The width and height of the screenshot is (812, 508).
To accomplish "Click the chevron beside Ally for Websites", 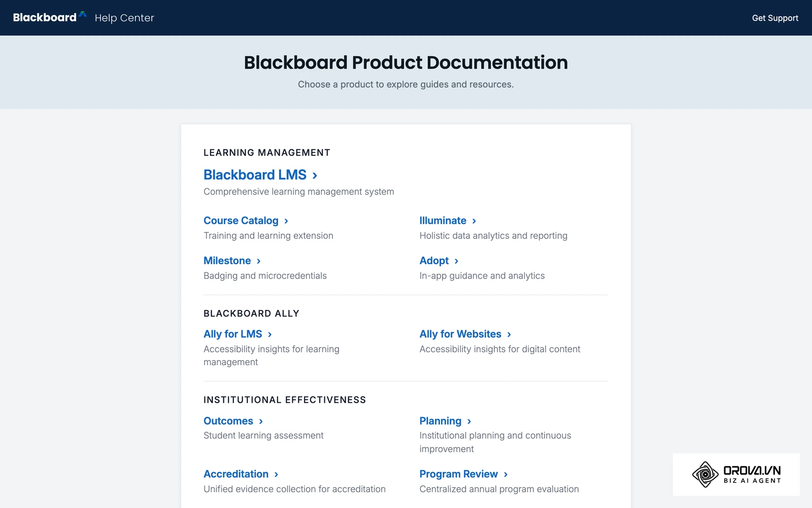I will 509,334.
